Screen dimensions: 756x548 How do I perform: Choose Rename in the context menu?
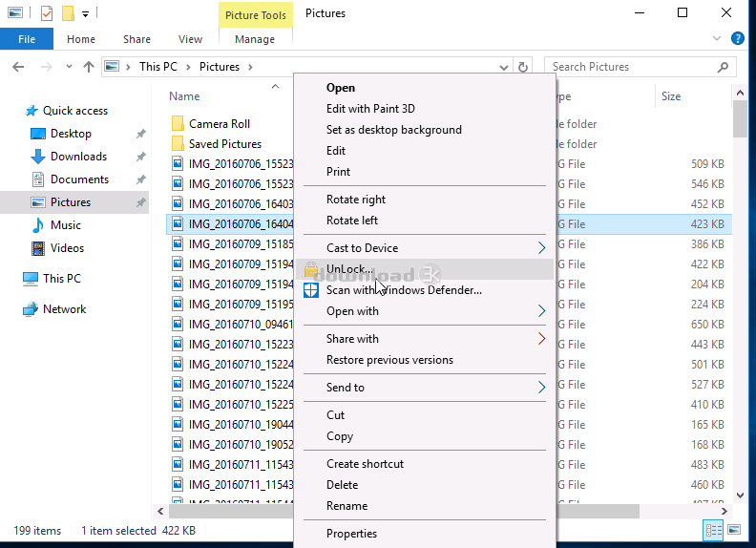[346, 506]
